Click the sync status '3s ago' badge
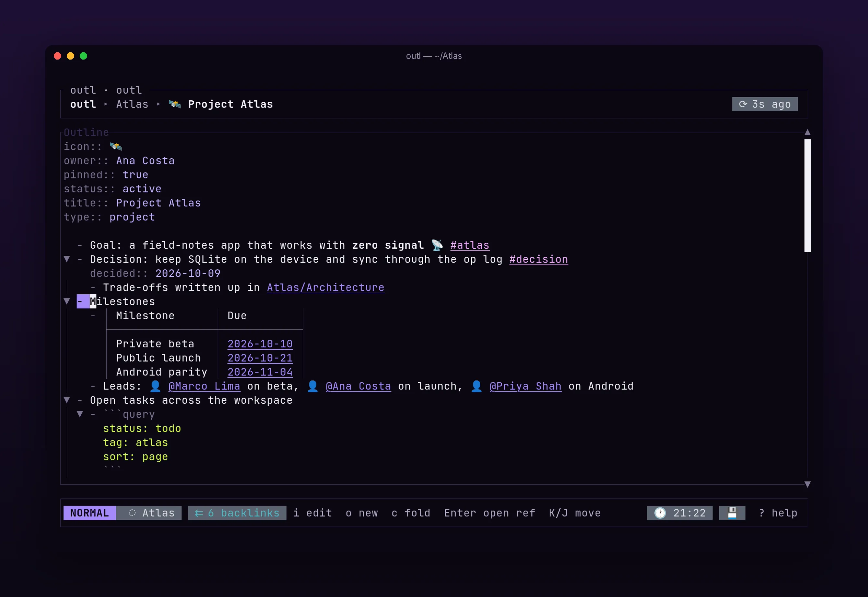 pos(765,104)
